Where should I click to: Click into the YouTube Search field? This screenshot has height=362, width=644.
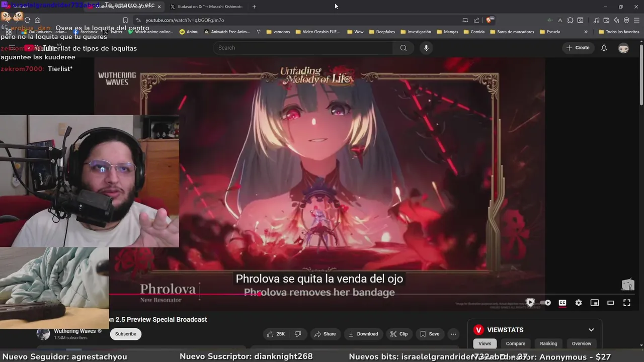303,48
